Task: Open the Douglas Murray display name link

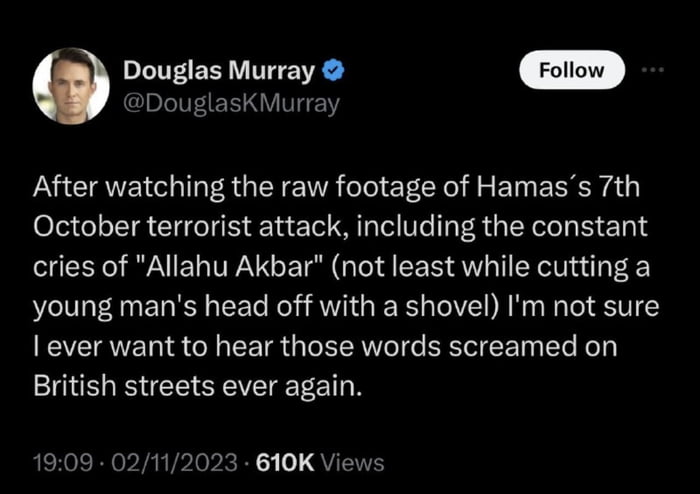Action: [x=219, y=71]
